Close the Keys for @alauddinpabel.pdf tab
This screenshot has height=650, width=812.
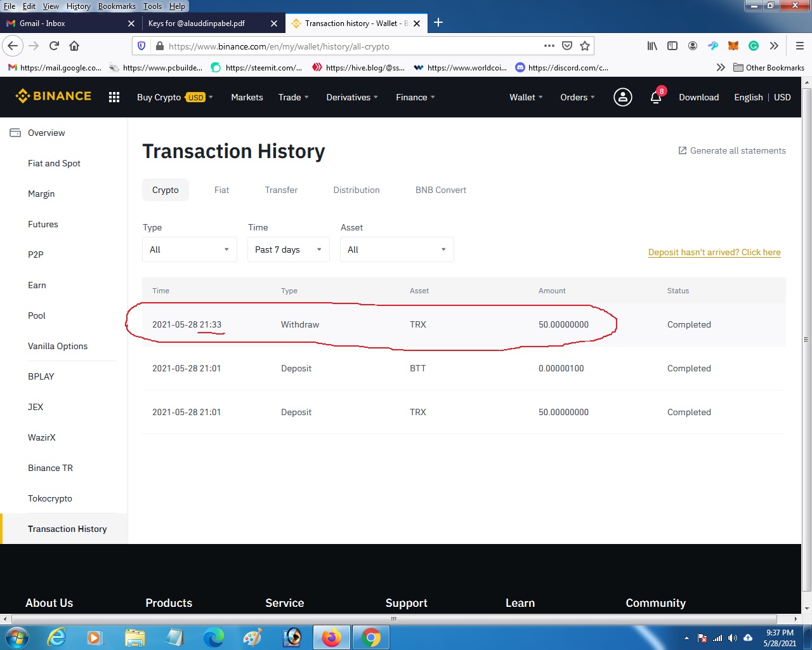click(274, 23)
